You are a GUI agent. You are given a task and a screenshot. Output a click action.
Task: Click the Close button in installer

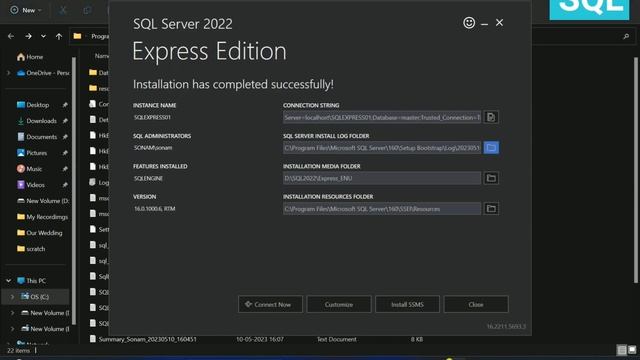tap(476, 304)
